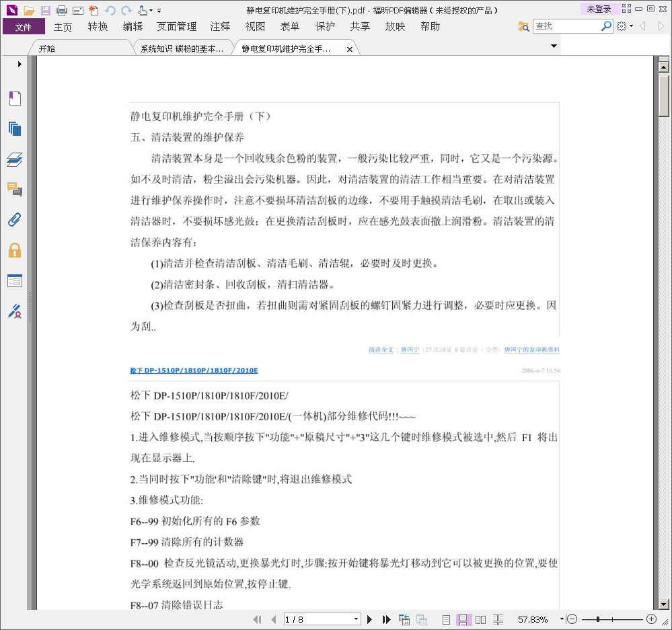The width and height of the screenshot is (672, 630).
Task: Switch to continuous page view mode
Action: (x=463, y=620)
